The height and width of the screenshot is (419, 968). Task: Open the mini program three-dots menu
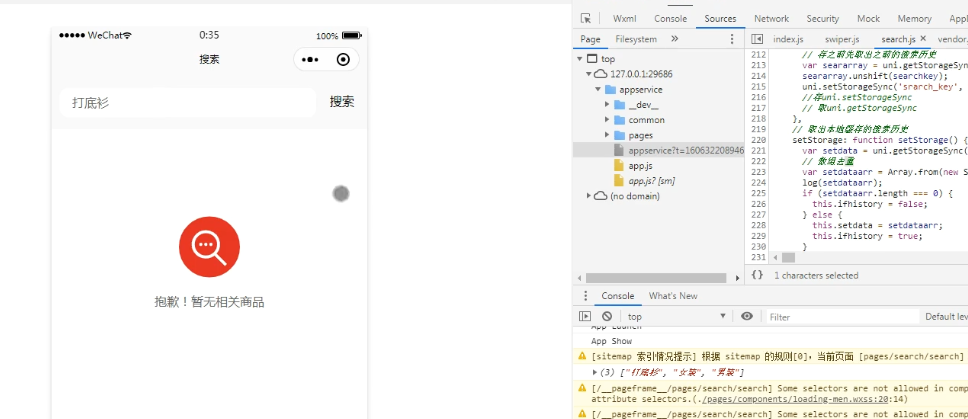[310, 60]
